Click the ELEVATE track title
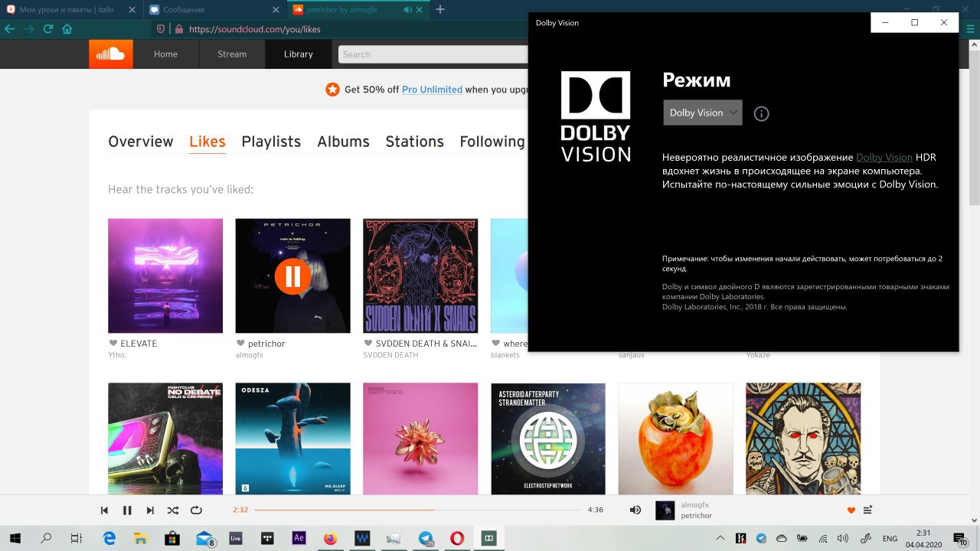This screenshot has width=980, height=551. pos(139,344)
